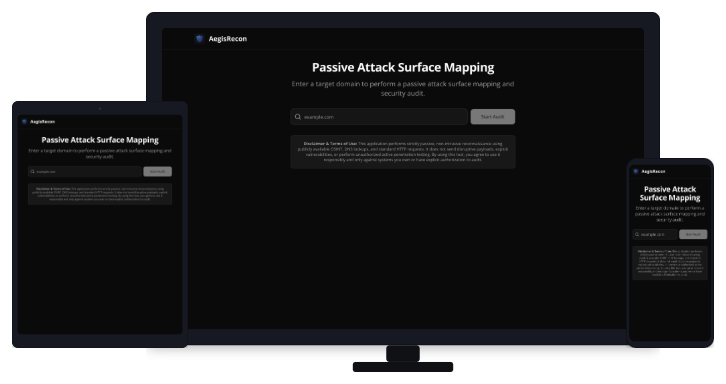726x384 pixels.
Task: Click 'Passive Attack Surface Mapping' heading on tablet
Action: (x=100, y=140)
